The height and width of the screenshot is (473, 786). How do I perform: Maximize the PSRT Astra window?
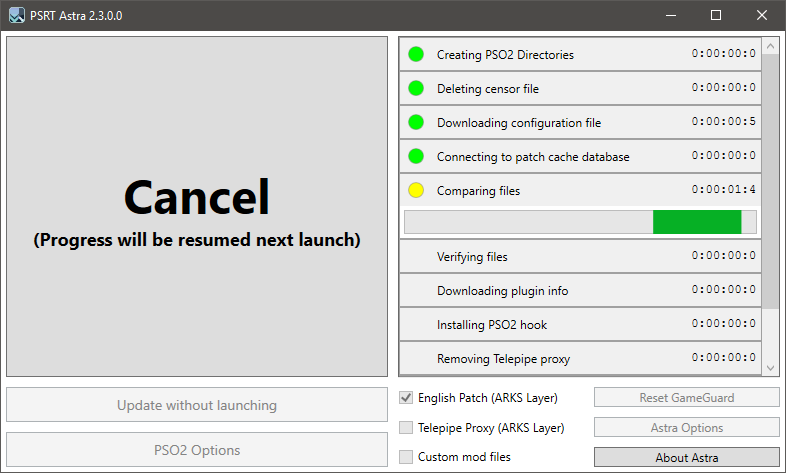click(x=716, y=16)
